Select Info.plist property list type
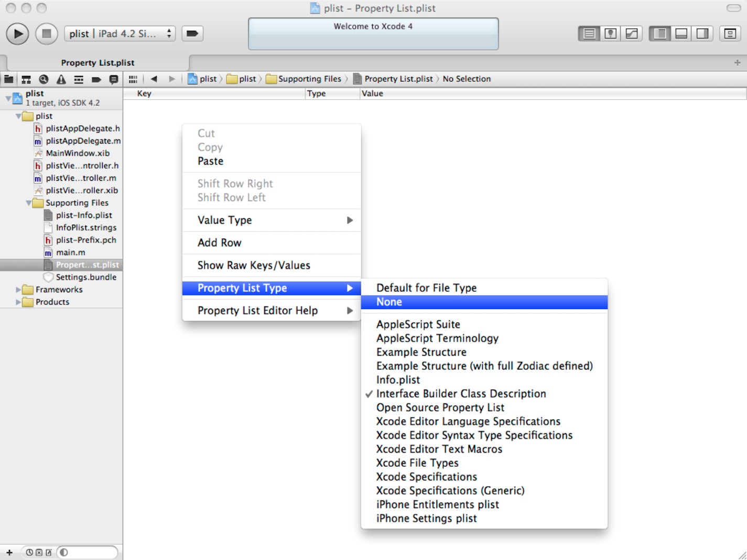 484,380
